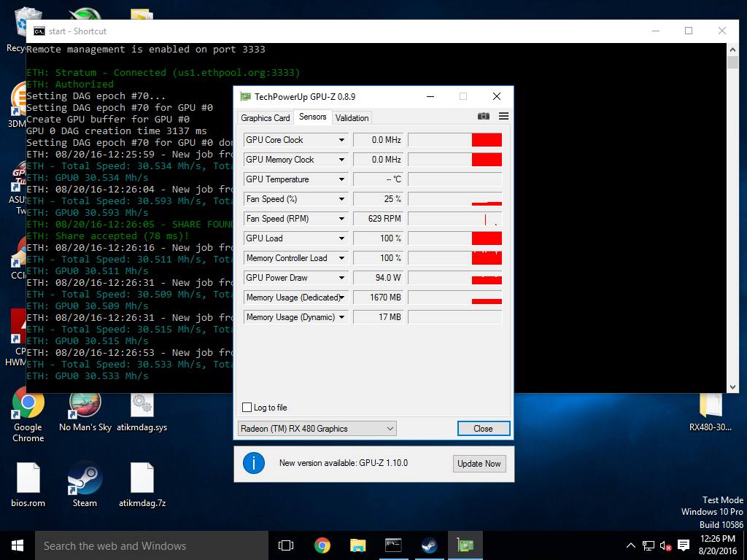
Task: Open the Action Center notifications icon
Action: click(x=684, y=545)
